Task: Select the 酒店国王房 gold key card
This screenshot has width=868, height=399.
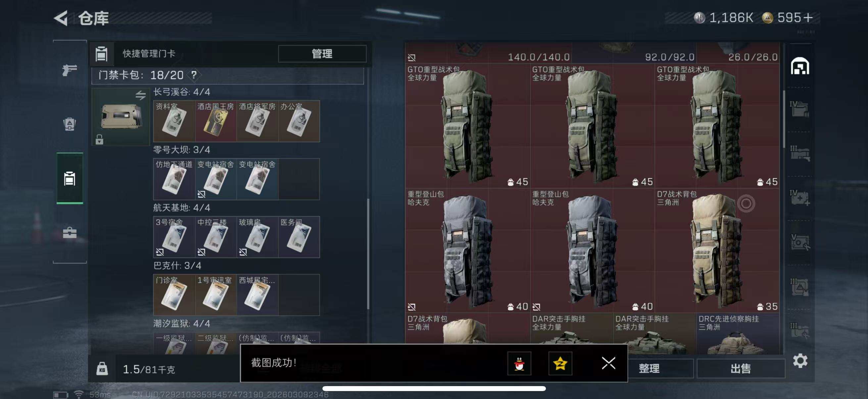Action: click(x=216, y=121)
